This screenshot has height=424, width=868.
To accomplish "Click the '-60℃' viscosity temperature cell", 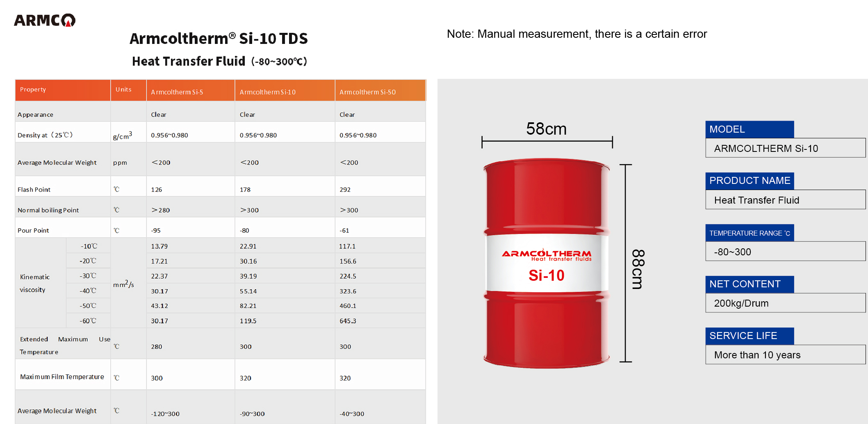I will coord(88,321).
